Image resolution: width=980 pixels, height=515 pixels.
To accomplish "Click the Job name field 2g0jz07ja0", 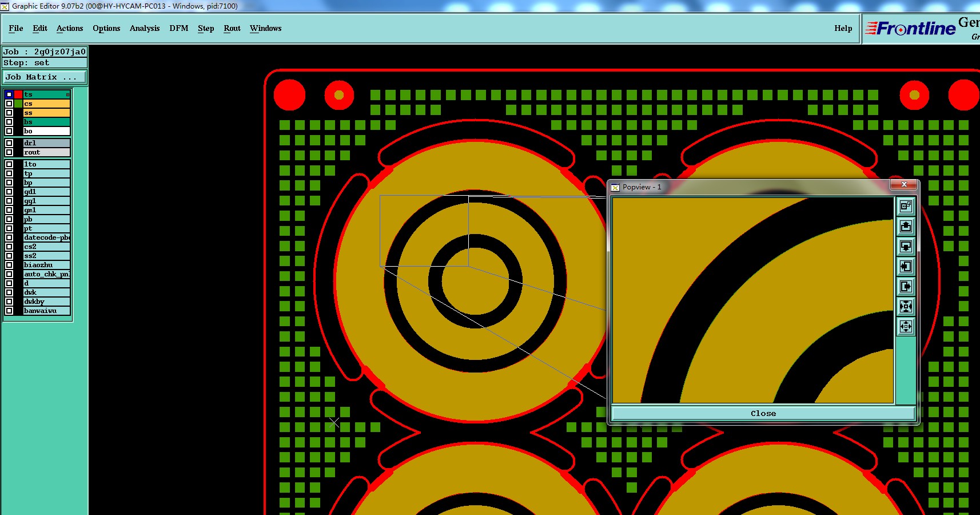I will [x=45, y=51].
